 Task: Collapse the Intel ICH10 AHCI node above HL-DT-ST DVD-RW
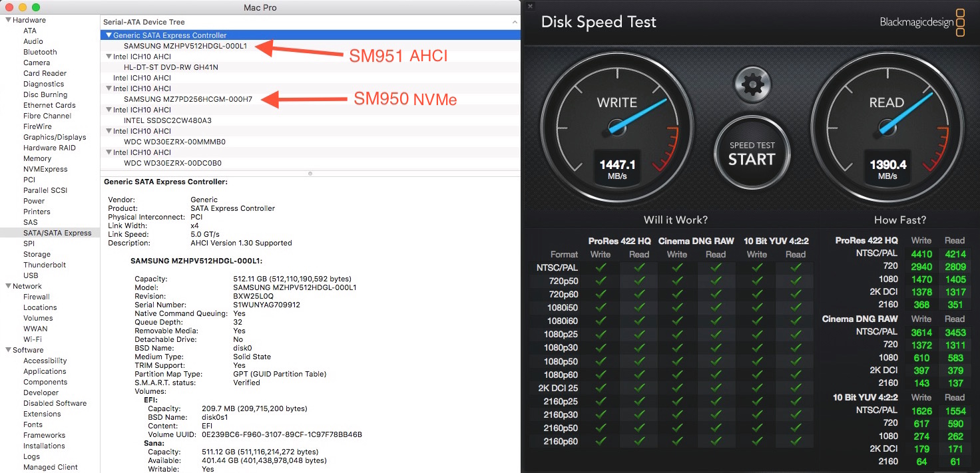109,57
